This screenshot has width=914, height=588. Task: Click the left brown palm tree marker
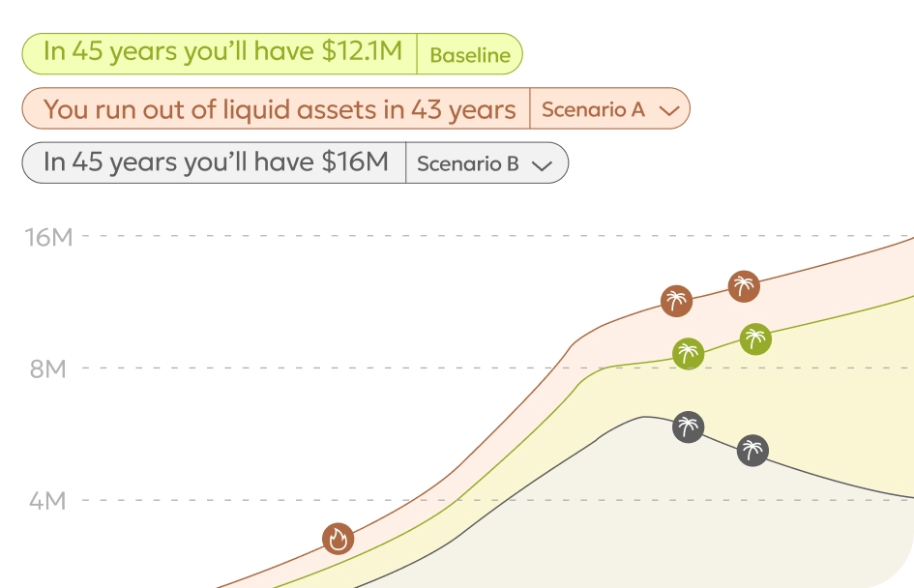tap(677, 301)
